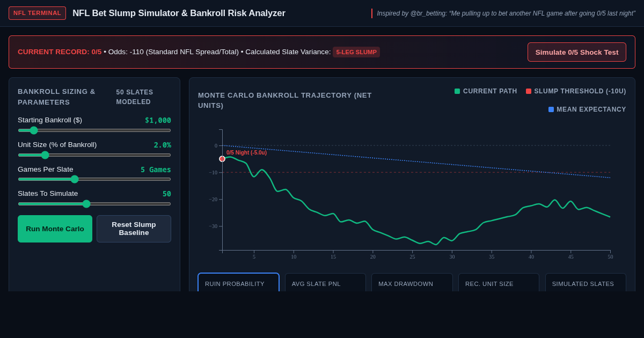
Task: Click Reset Slump Baseline button
Action: coord(134,229)
